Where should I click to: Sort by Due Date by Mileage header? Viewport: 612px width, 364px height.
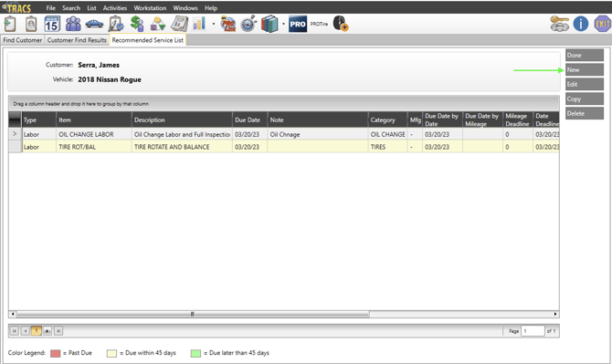(x=482, y=120)
